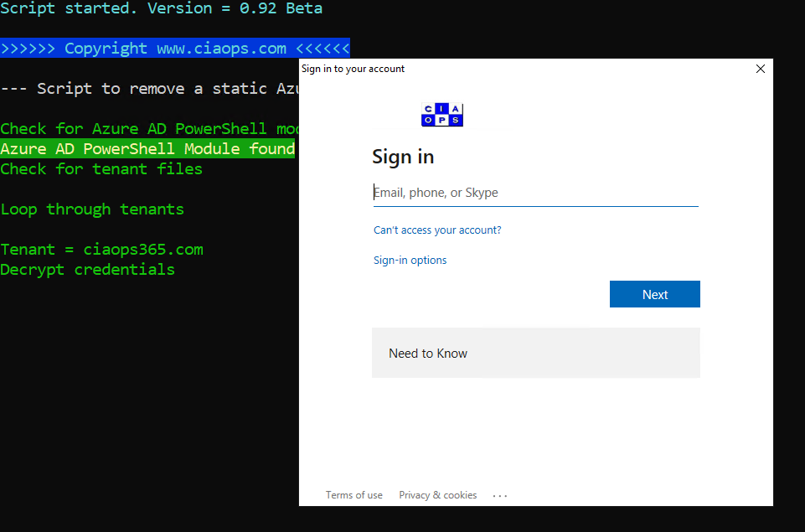Click the 'Decrypt credentials' terminal line
Screen dimensions: 805x532
87,270
